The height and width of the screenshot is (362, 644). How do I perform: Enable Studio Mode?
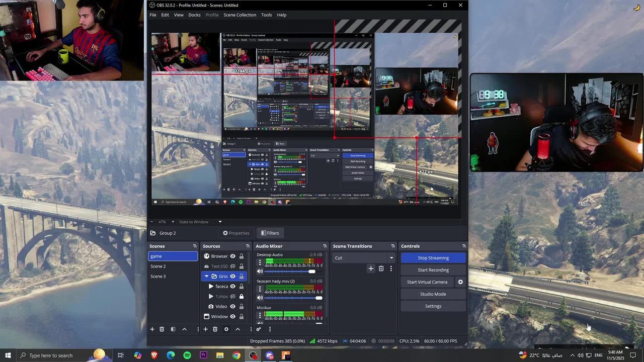point(433,294)
